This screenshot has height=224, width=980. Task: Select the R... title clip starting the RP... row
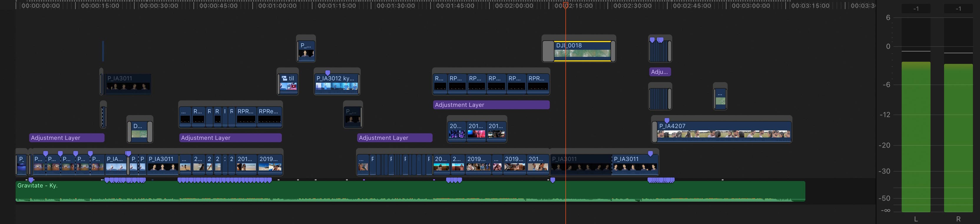pyautogui.click(x=440, y=84)
